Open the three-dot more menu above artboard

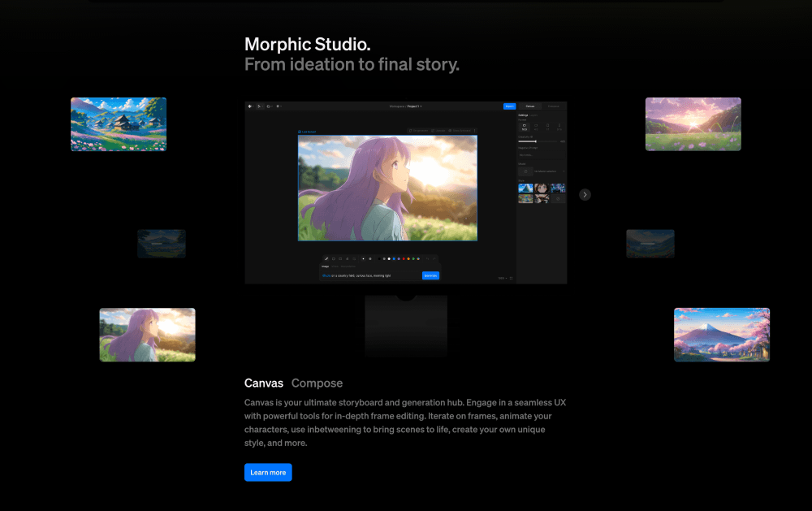point(474,131)
